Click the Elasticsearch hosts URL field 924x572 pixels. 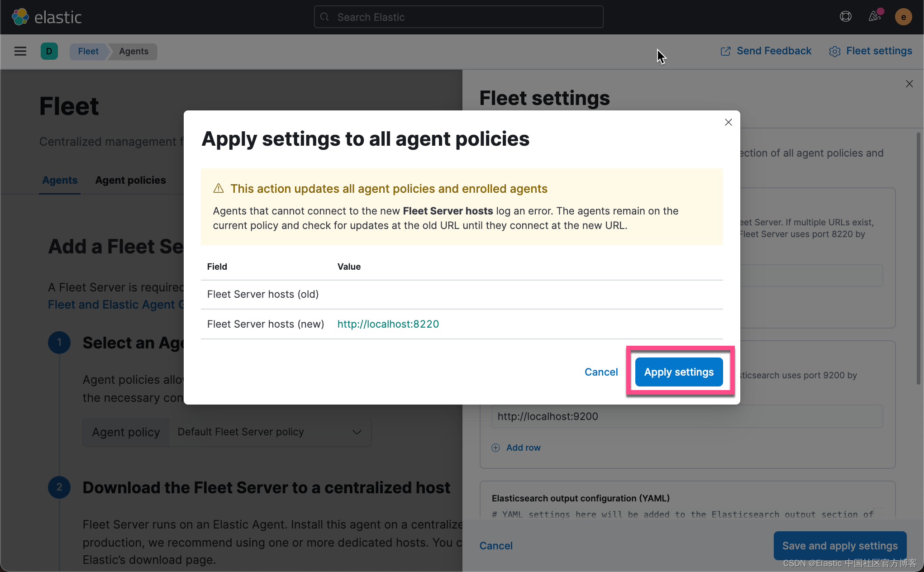686,416
